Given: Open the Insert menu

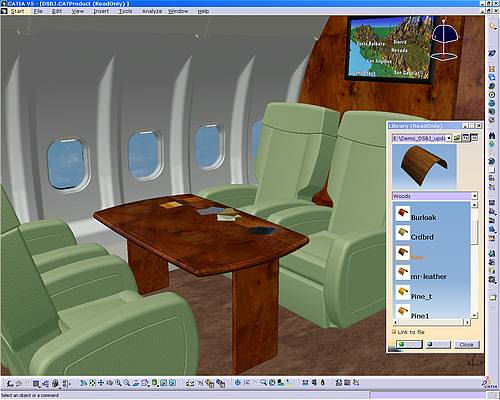Looking at the screenshot, I should pyautogui.click(x=101, y=11).
